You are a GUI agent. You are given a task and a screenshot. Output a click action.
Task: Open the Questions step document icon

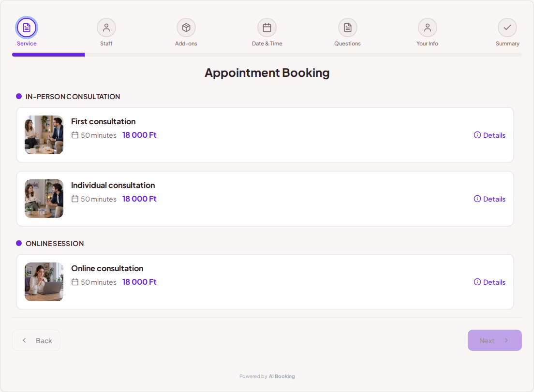click(x=347, y=28)
